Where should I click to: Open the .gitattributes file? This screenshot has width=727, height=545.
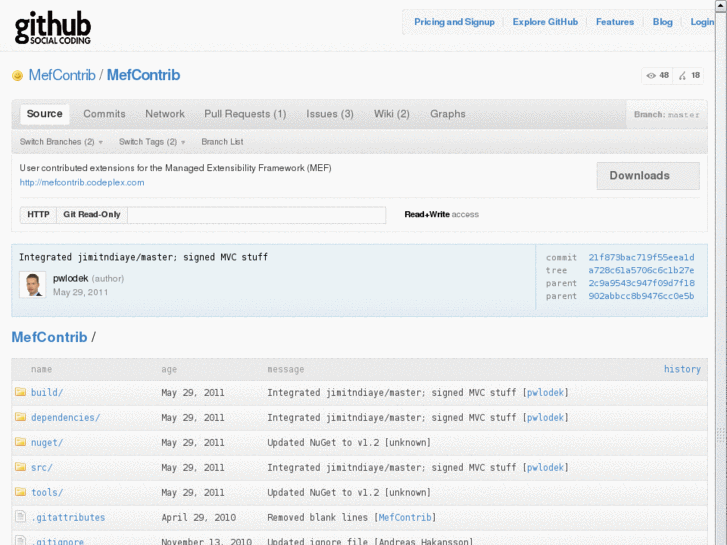click(68, 518)
